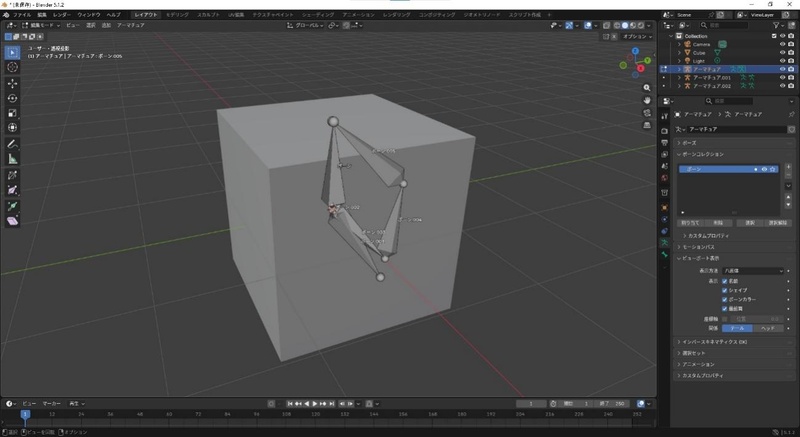The image size is (800, 437).
Task: Click the viewport pan hand icon
Action: (x=647, y=100)
